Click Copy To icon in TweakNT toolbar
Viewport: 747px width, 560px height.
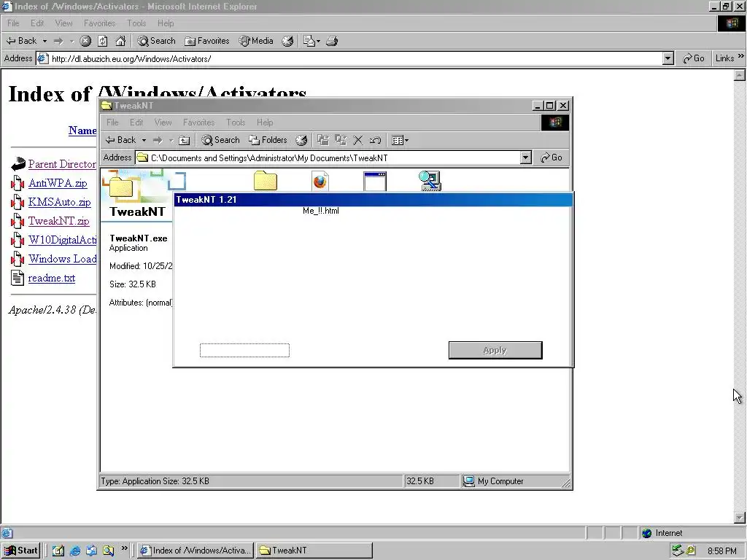pyautogui.click(x=341, y=140)
